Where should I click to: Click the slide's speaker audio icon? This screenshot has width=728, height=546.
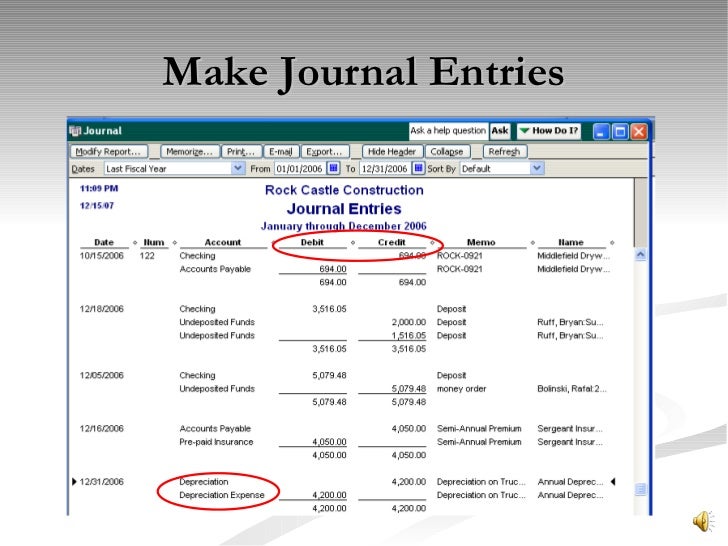point(704,521)
